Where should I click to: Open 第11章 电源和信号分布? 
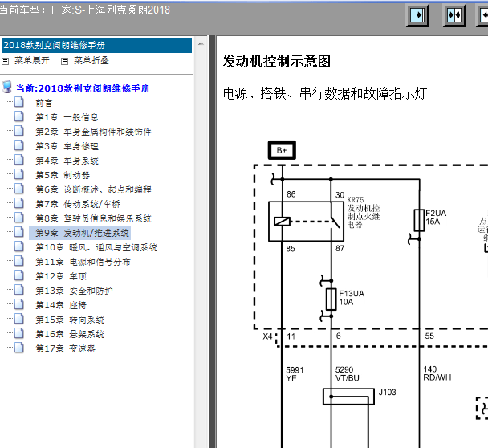[83, 262]
